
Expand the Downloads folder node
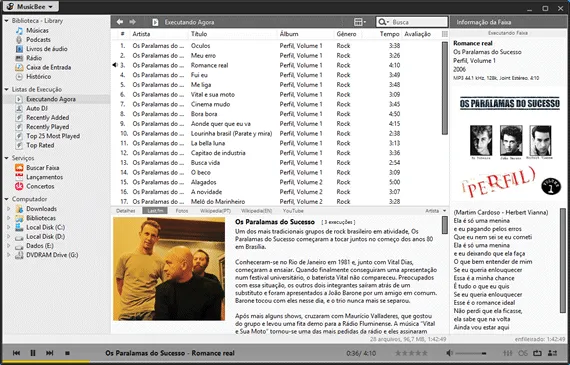[x=9, y=209]
